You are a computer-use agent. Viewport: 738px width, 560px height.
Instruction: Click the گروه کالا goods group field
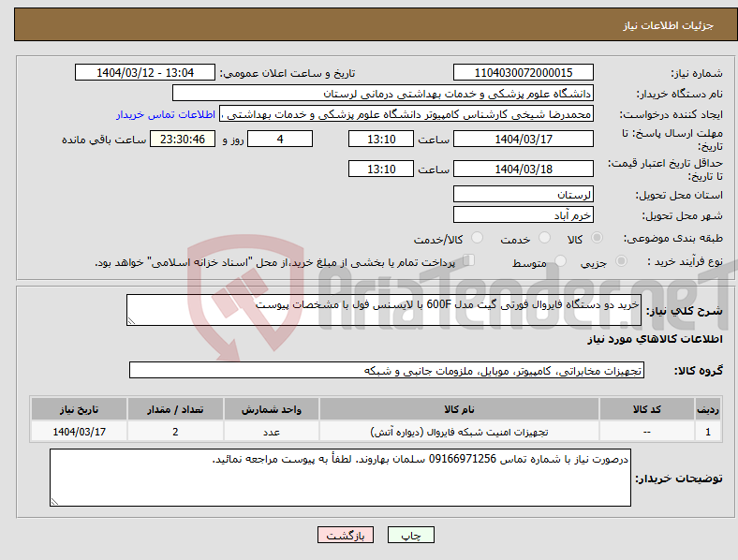387,370
